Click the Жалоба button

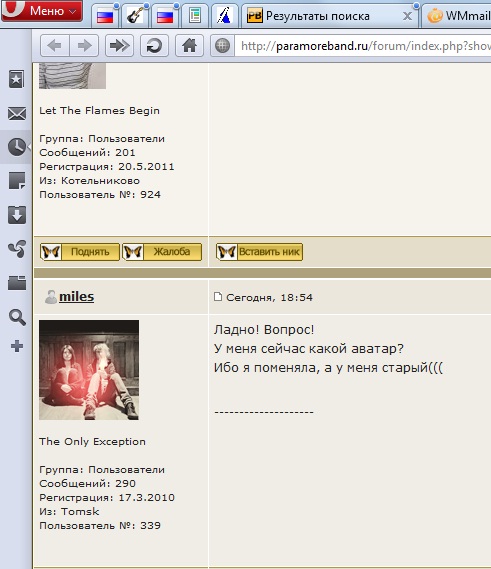point(162,252)
